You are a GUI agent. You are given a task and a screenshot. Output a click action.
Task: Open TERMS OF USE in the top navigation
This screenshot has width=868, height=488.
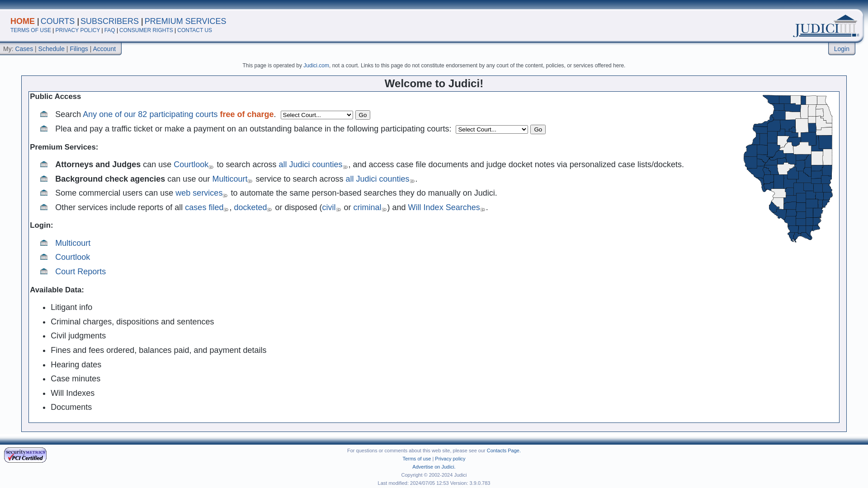click(31, 30)
